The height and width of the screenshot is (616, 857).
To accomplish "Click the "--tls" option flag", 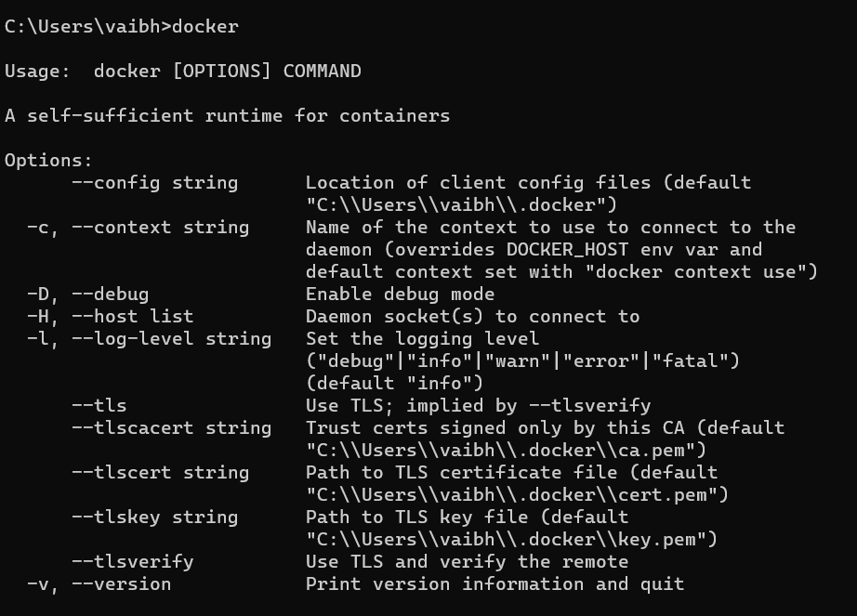I will point(99,406).
